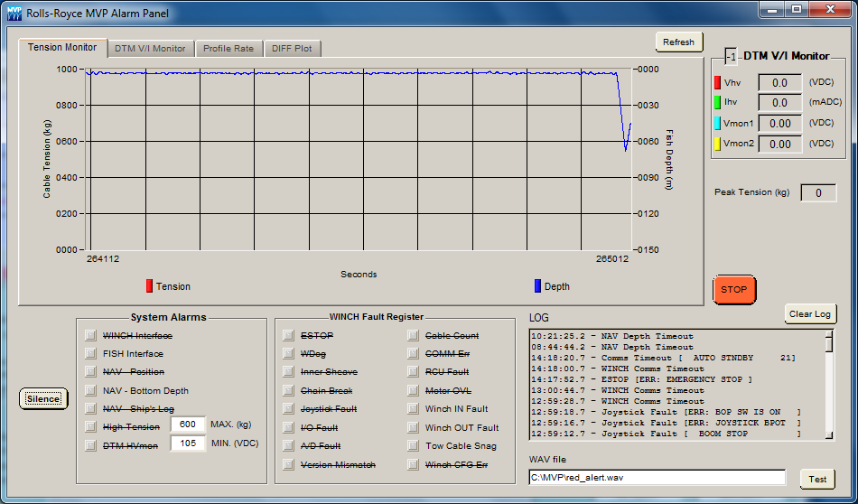Screen dimensions: 858x504
Task: Click the cyan Vmon1 indicator
Action: coord(718,124)
